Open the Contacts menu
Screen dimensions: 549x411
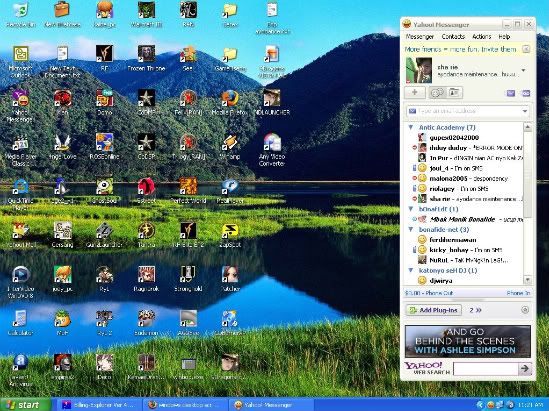(x=453, y=36)
